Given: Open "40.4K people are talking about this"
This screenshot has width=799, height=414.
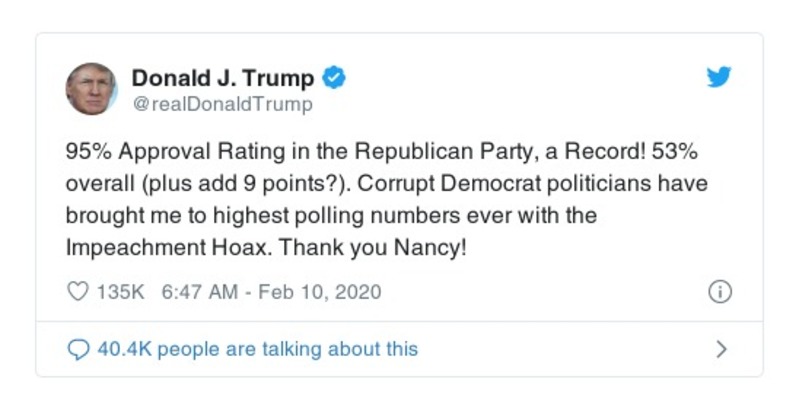Looking at the screenshot, I should [x=257, y=349].
